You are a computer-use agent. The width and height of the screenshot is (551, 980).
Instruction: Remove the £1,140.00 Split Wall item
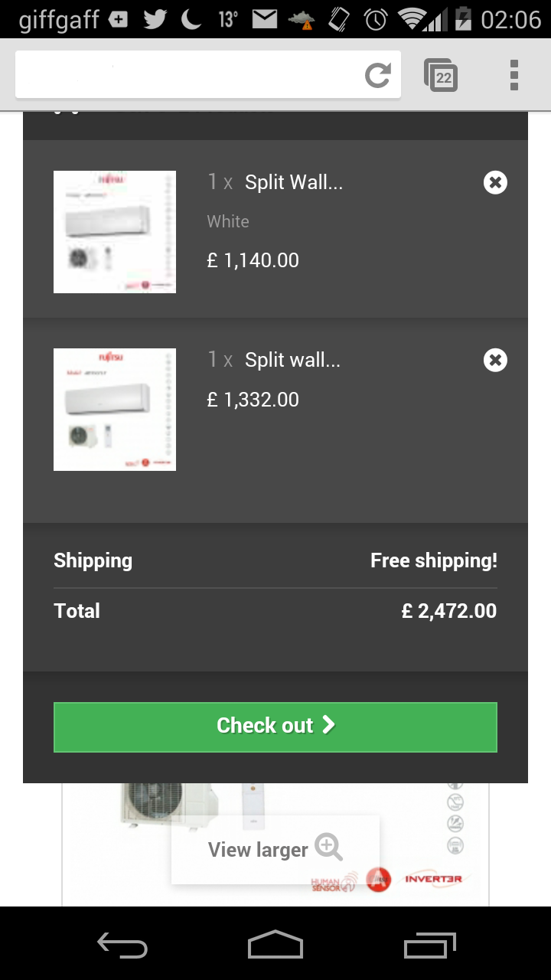[x=495, y=182]
